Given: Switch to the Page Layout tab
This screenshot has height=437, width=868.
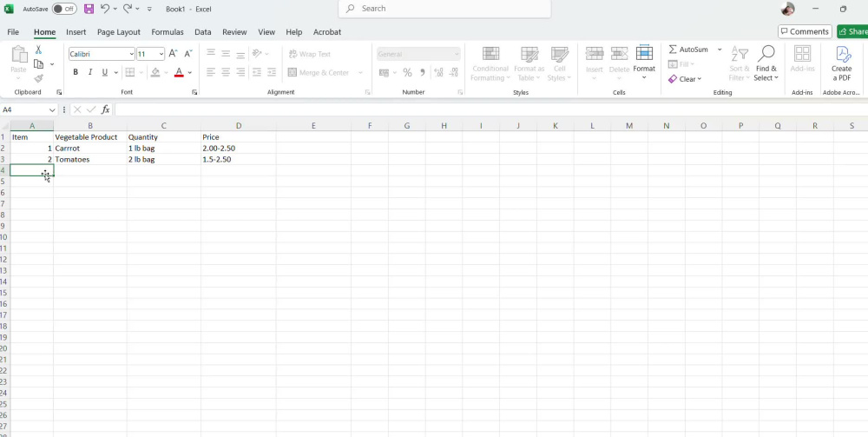Looking at the screenshot, I should pos(118,32).
